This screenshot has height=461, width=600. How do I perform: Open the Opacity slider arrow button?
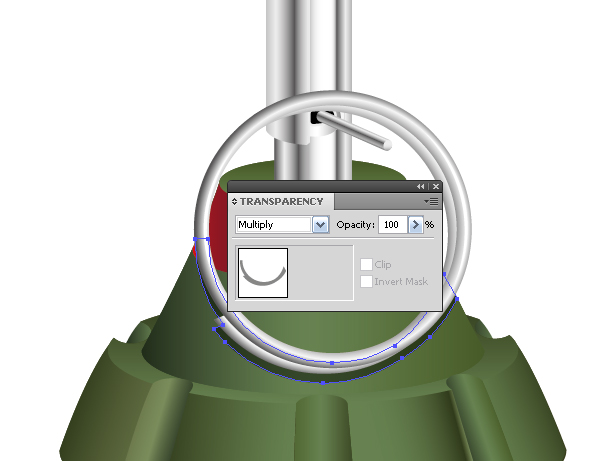416,225
